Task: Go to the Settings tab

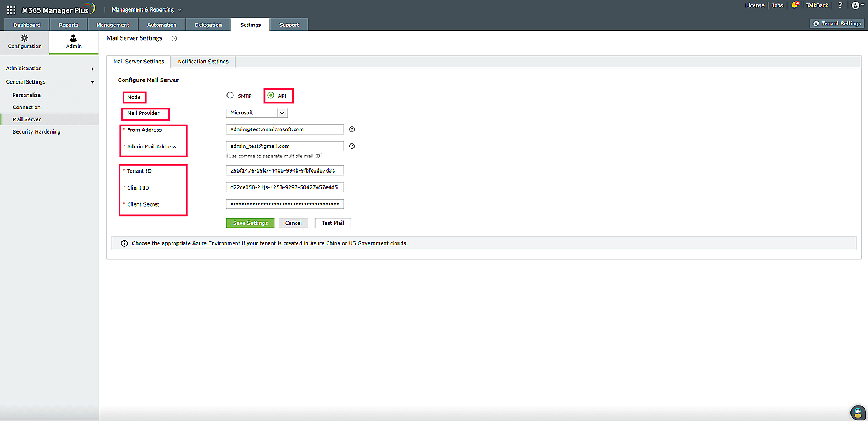Action: point(250,25)
